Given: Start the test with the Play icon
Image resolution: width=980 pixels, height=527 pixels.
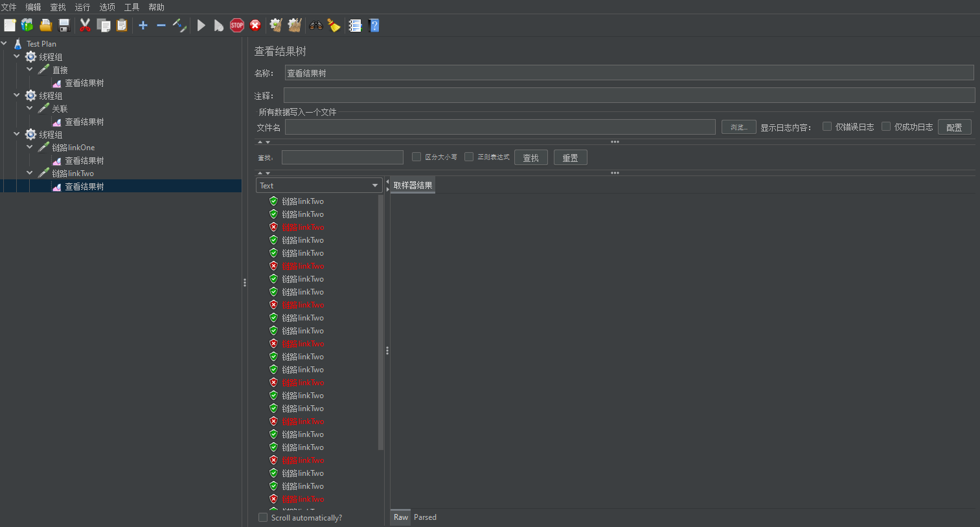Looking at the screenshot, I should click(201, 25).
